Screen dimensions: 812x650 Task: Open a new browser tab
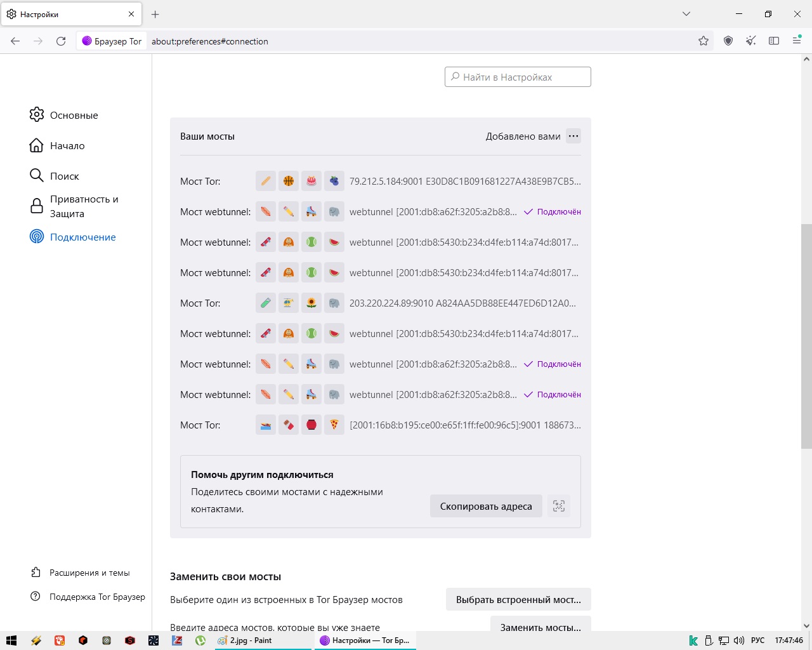click(155, 14)
